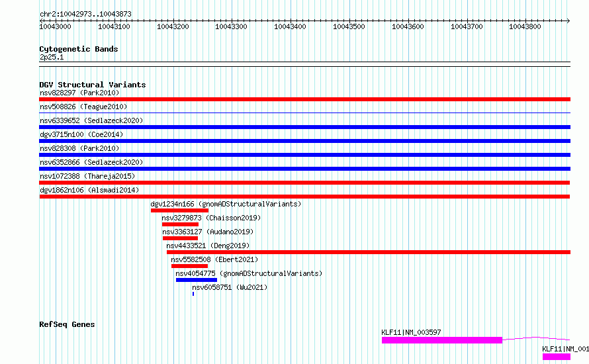The image size is (589, 364).
Task: Click the KLF11|NM_003597 magenta exon block
Action: tap(442, 340)
